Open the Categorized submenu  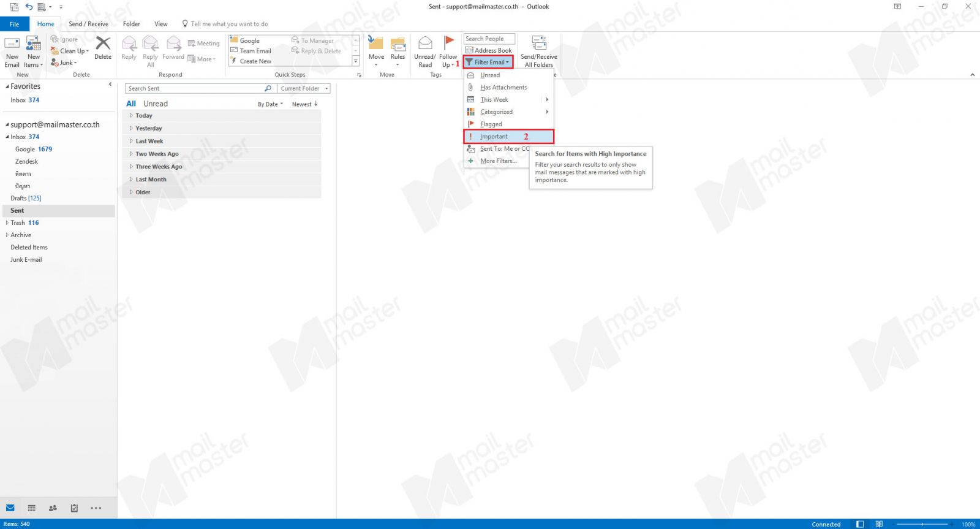(x=508, y=112)
